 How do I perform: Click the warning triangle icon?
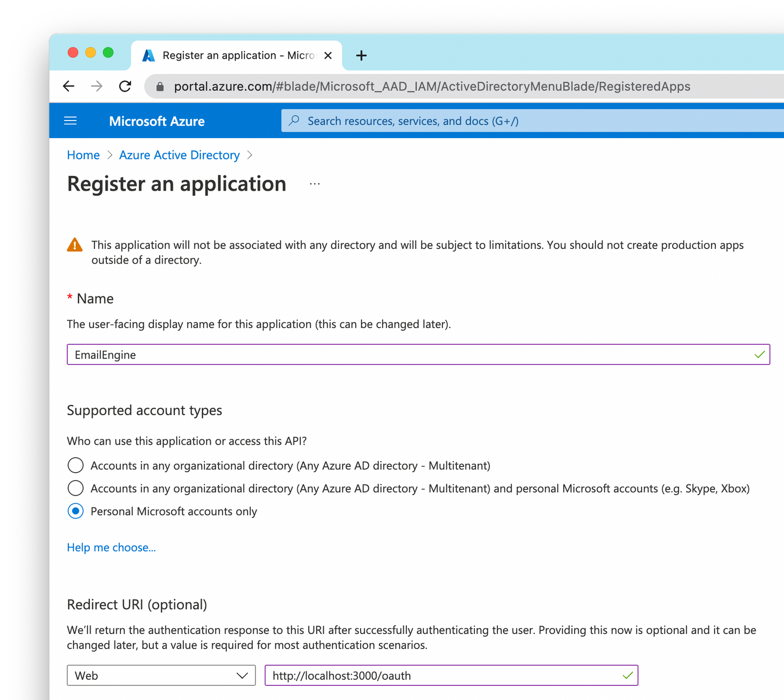point(74,245)
